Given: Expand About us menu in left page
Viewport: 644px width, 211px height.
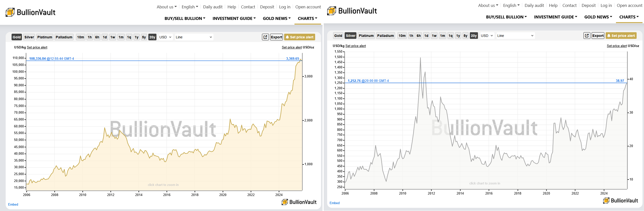Looking at the screenshot, I should click(167, 7).
